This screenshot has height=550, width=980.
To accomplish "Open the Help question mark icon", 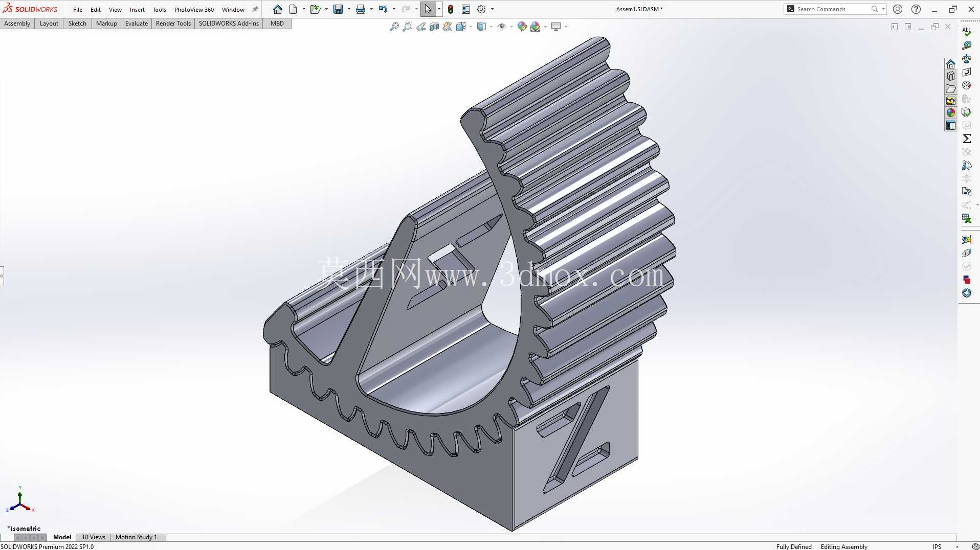I will 916,9.
